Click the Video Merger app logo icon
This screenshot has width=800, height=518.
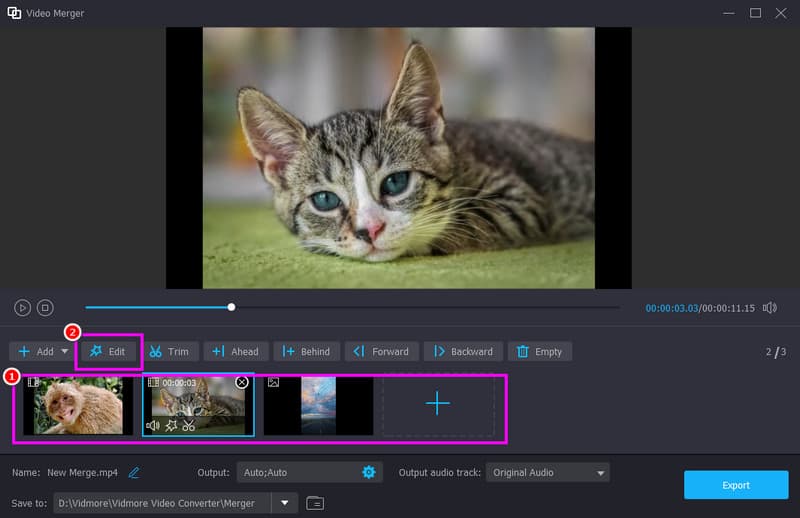pos(14,13)
